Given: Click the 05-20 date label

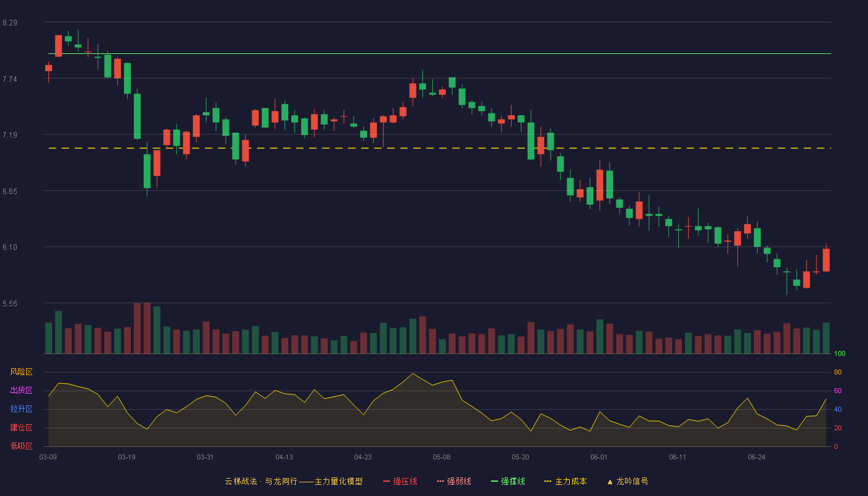Looking at the screenshot, I should click(x=521, y=458).
